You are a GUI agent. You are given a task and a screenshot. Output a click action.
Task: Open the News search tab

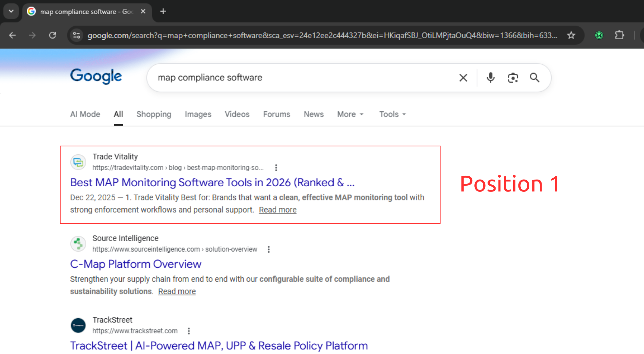[313, 114]
